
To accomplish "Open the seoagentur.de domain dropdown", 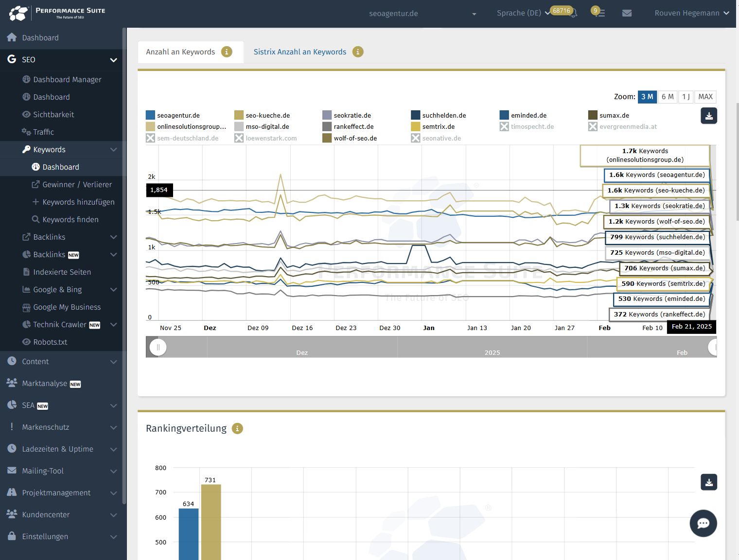I will pyautogui.click(x=422, y=14).
